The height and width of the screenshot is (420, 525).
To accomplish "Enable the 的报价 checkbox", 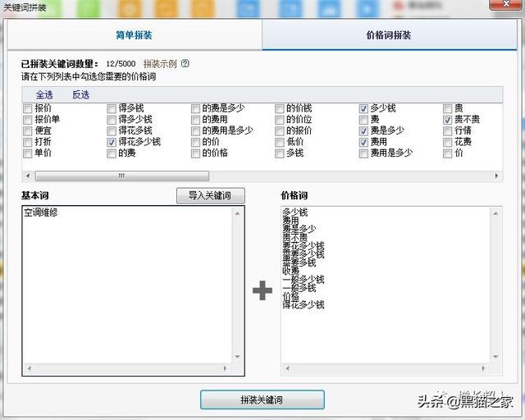I will click(280, 130).
